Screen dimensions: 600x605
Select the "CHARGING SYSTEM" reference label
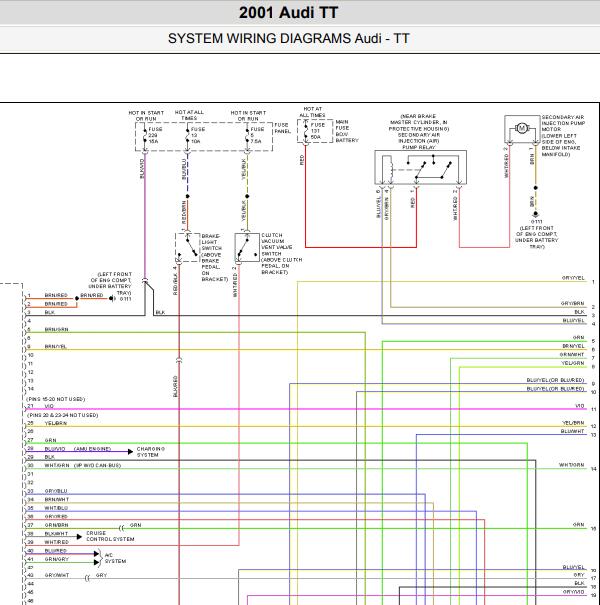coord(151,452)
